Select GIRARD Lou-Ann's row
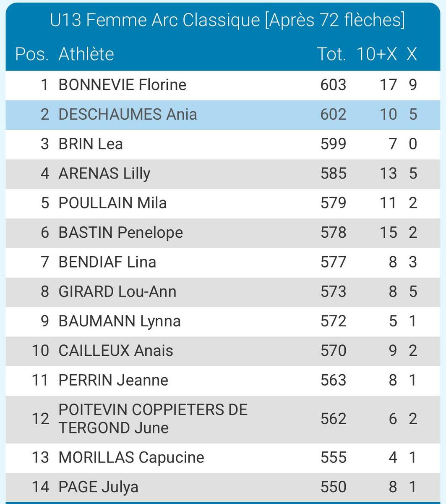The width and height of the screenshot is (446, 504). click(x=117, y=291)
